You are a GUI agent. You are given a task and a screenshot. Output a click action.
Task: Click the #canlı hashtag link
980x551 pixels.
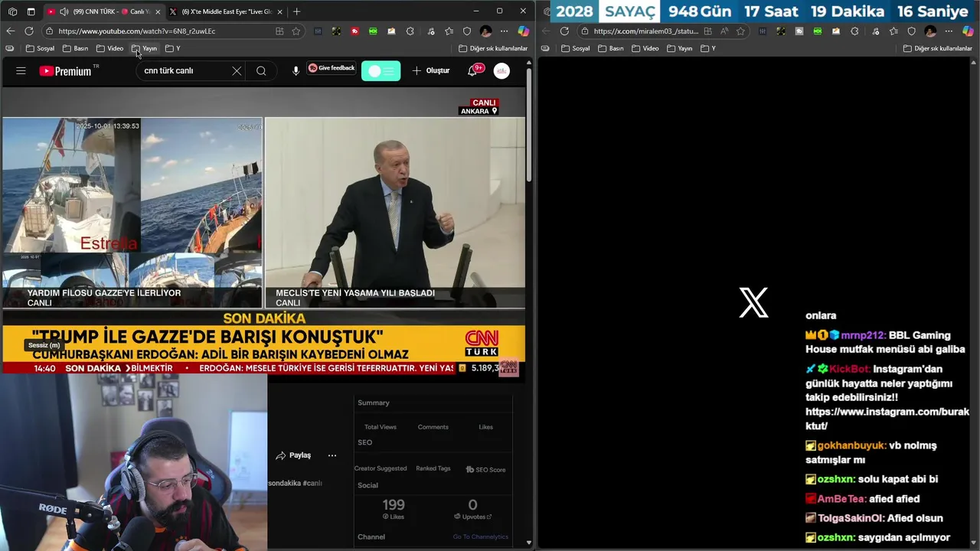point(312,484)
